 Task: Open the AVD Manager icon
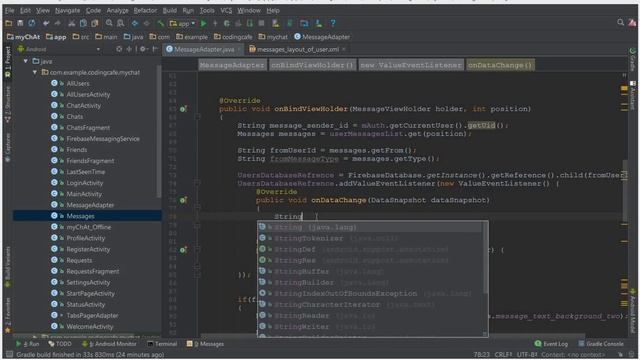pos(276,24)
